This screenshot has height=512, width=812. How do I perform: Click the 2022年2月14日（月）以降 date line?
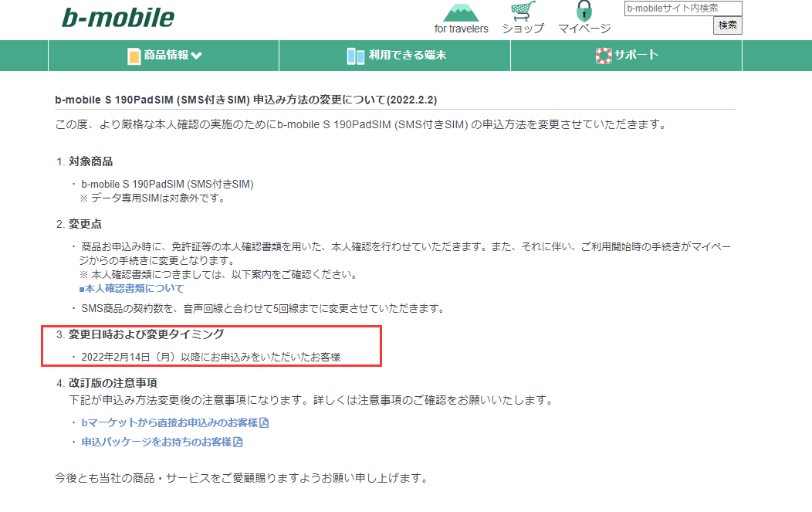[x=211, y=357]
